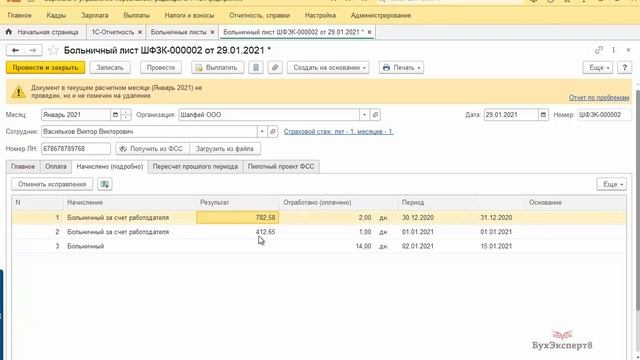The height and width of the screenshot is (360, 640).
Task: Open the Отчет по проблемам link
Action: click(599, 98)
